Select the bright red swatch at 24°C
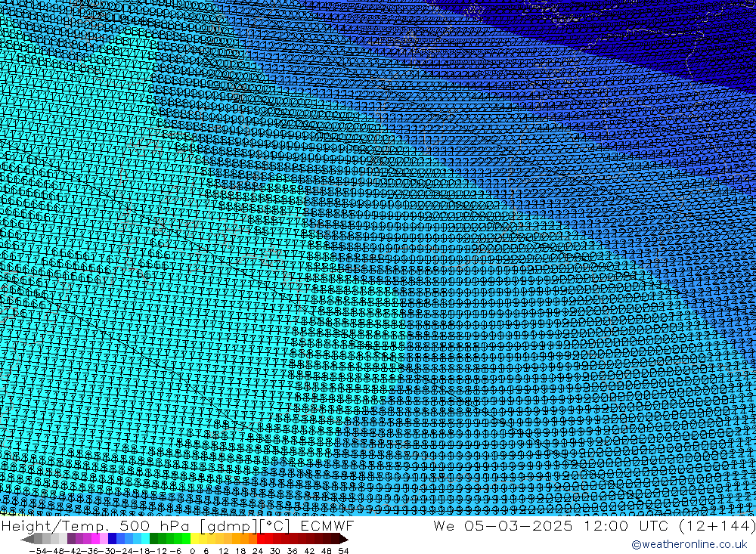Screen dimensions: 756x554 point(261,539)
